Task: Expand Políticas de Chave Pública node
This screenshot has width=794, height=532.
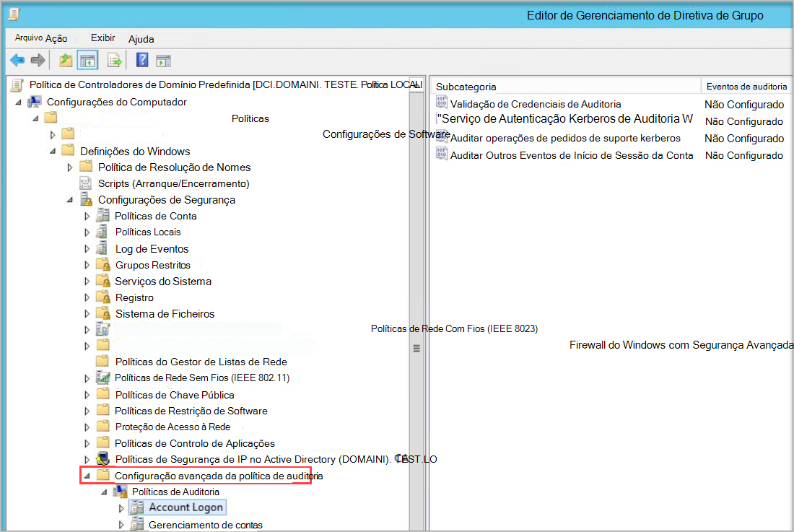Action: pyautogui.click(x=87, y=395)
